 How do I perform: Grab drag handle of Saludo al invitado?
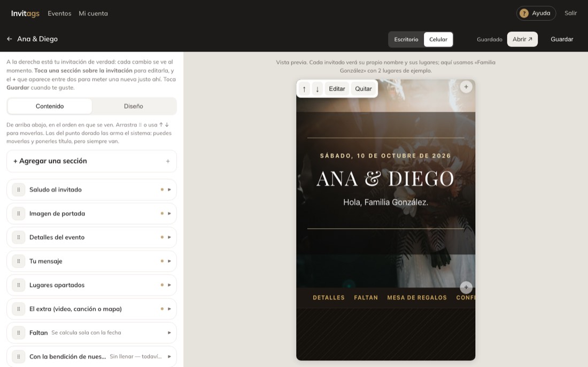point(18,190)
